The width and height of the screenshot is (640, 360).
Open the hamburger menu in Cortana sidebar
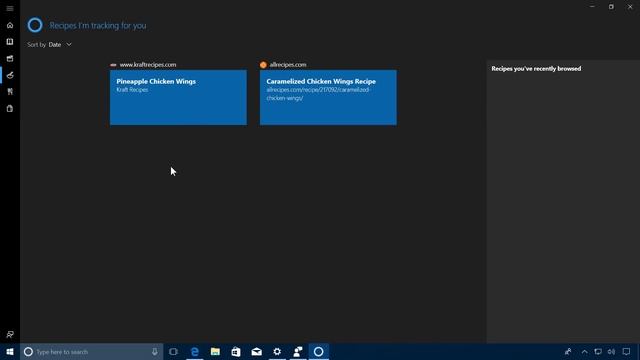point(10,8)
